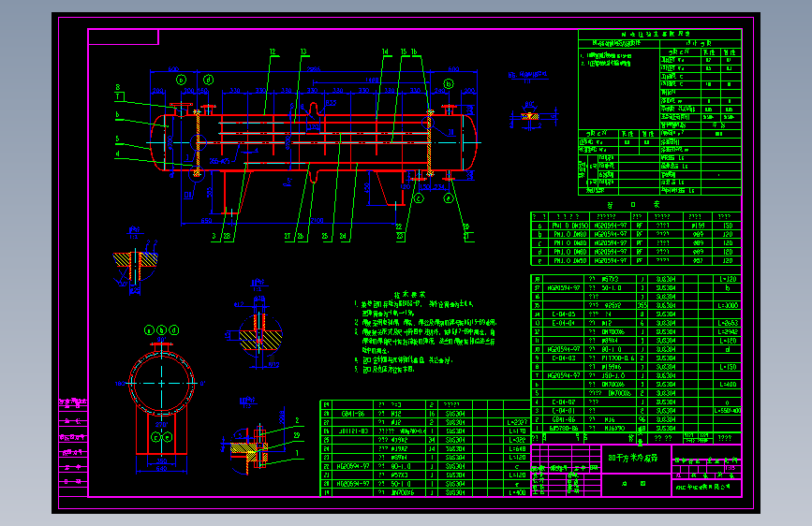Select the "L=150" remark cell
The image size is (812, 526).
coord(728,367)
